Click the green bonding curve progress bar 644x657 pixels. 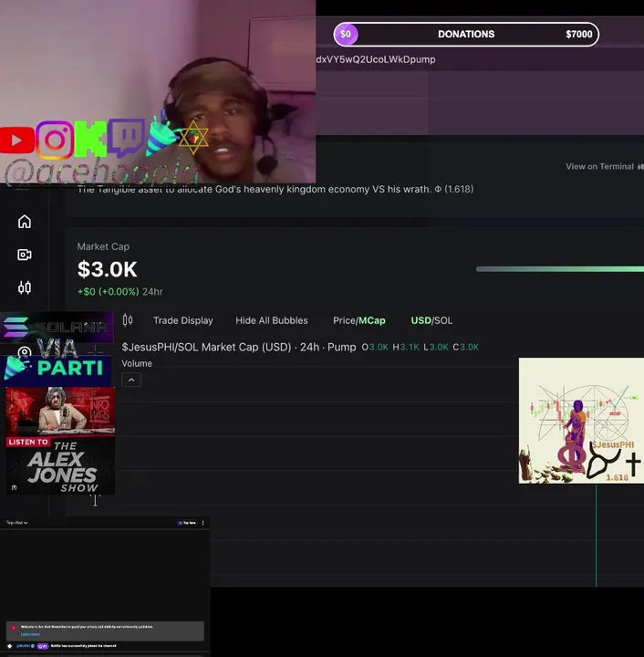[560, 269]
